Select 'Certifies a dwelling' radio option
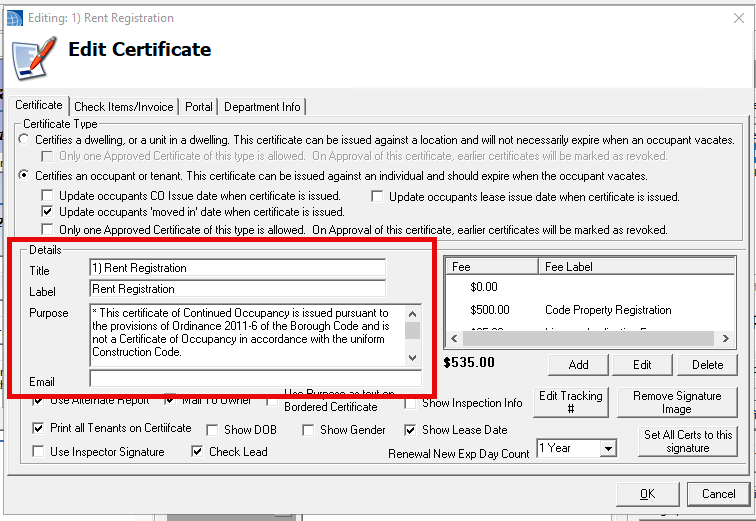756x521 pixels. 25,140
